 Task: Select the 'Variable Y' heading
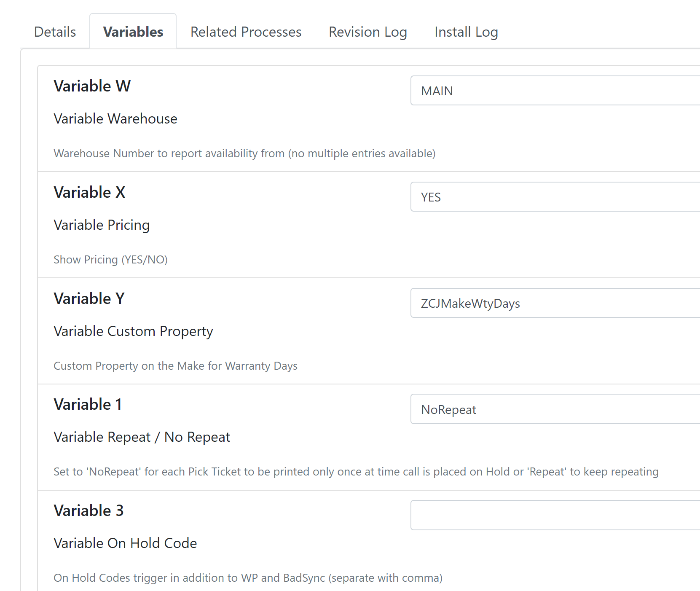89,298
